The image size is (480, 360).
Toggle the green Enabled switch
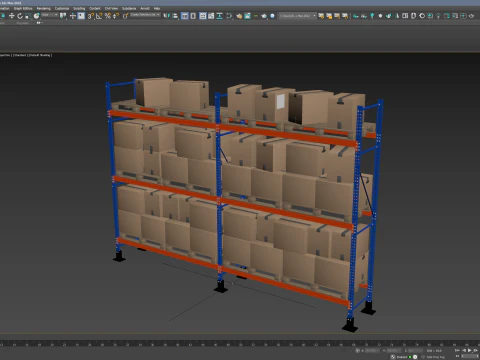(x=410, y=357)
